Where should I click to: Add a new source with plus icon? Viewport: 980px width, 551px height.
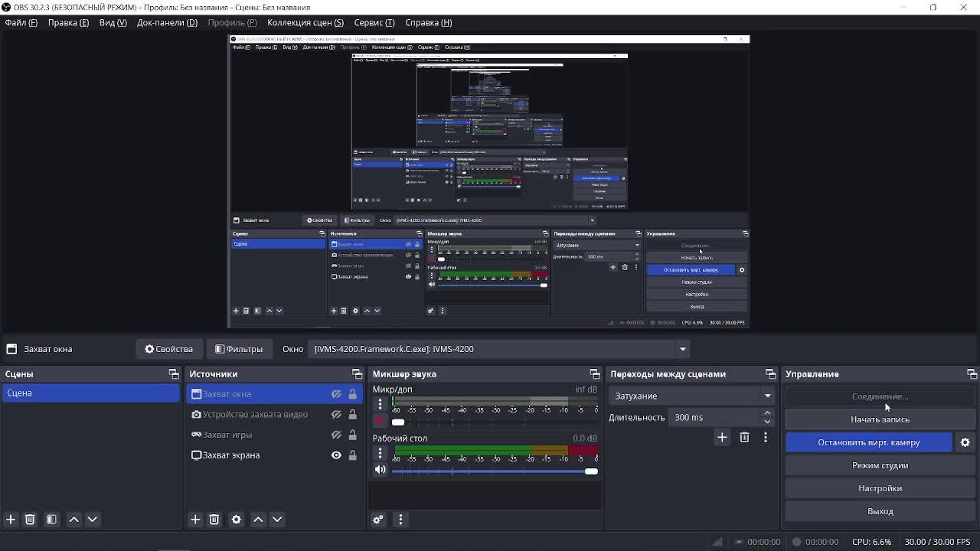195,520
